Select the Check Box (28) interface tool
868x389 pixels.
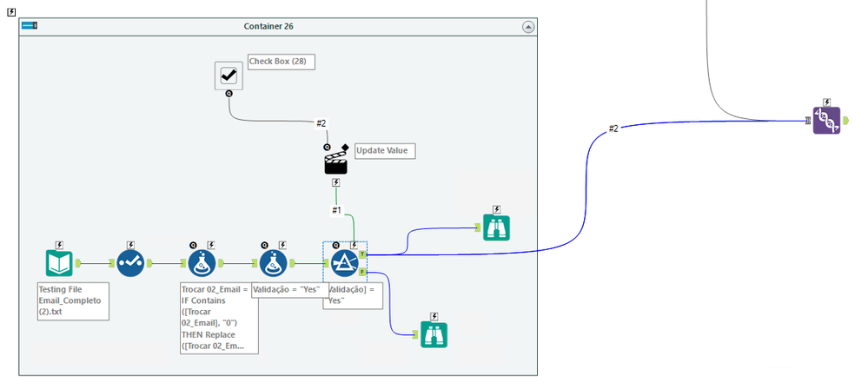tap(229, 76)
